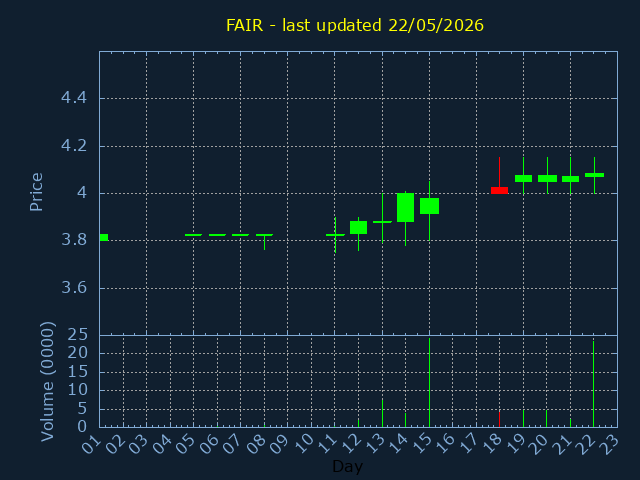Click the small volume bar on day 21

tap(570, 422)
